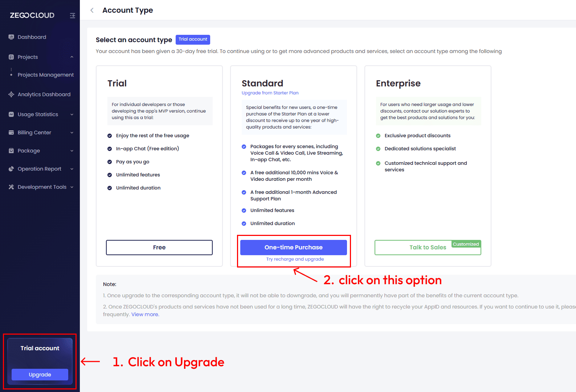Click the Development Tools wrench icon

tap(11, 187)
